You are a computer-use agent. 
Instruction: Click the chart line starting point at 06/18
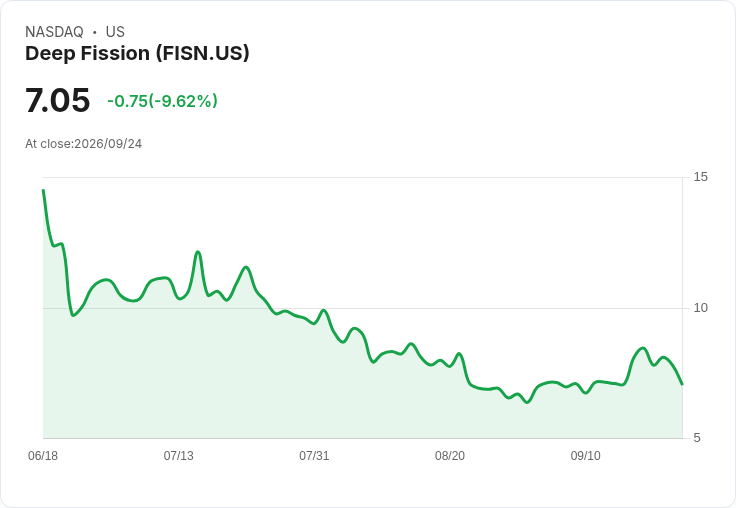click(x=44, y=190)
